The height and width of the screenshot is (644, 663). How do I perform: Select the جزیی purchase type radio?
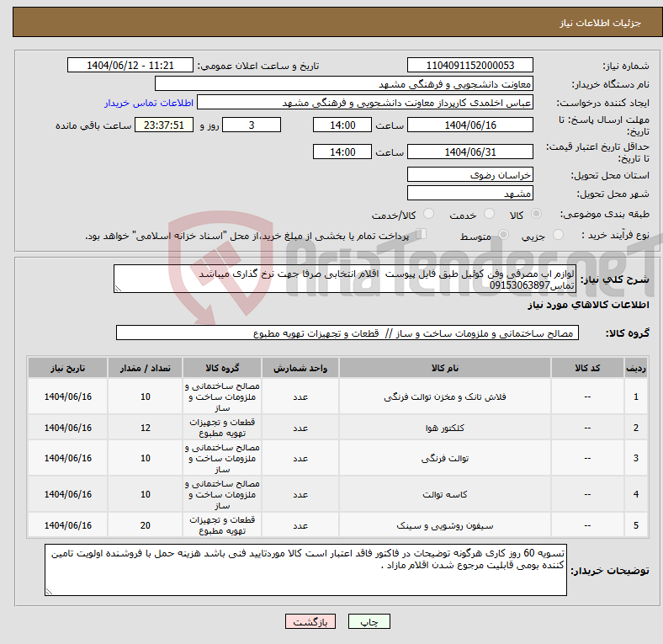[x=558, y=234]
